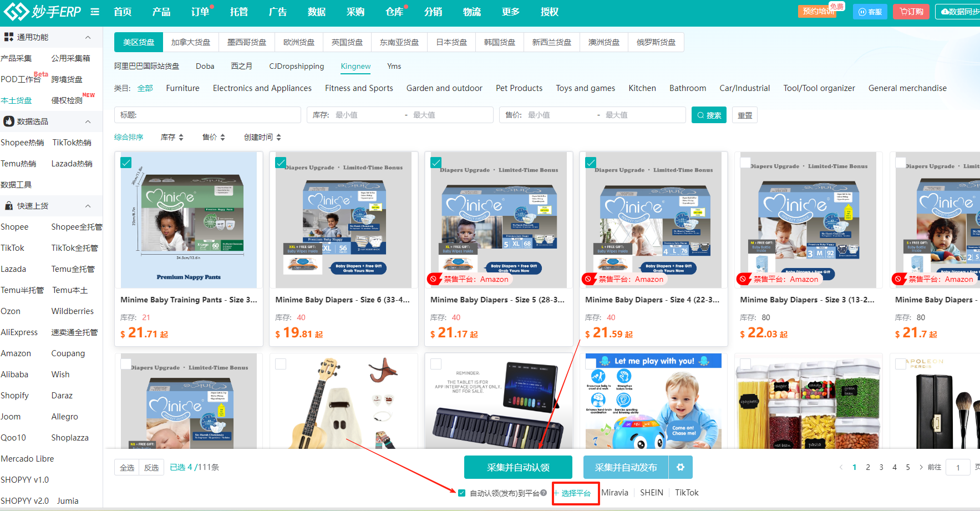Sort products by 创建时间

[262, 137]
